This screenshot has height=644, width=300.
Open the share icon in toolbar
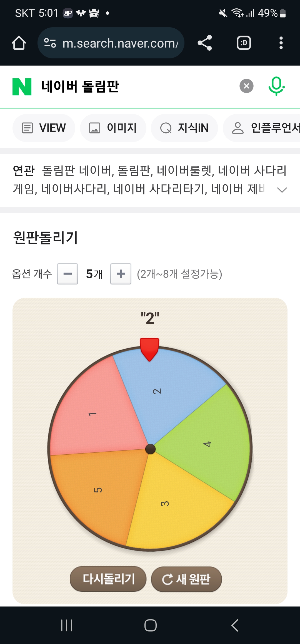(x=205, y=43)
